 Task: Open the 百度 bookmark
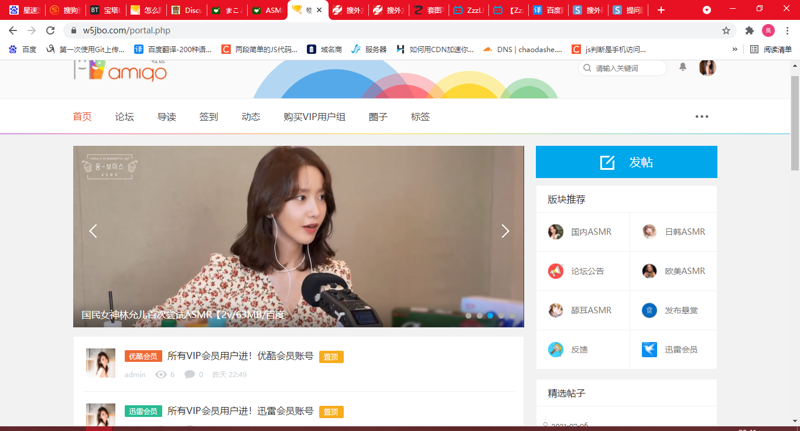[22, 49]
